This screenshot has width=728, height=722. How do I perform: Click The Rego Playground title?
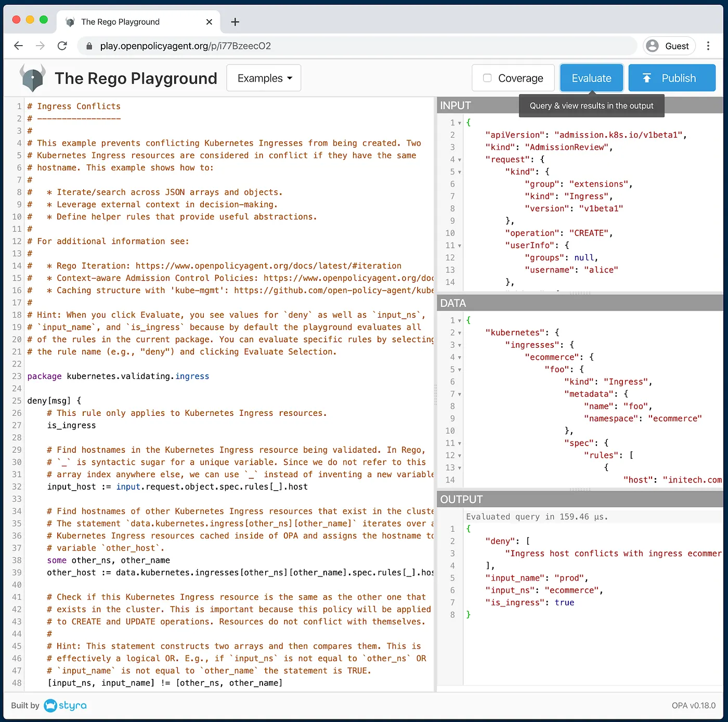click(x=136, y=78)
